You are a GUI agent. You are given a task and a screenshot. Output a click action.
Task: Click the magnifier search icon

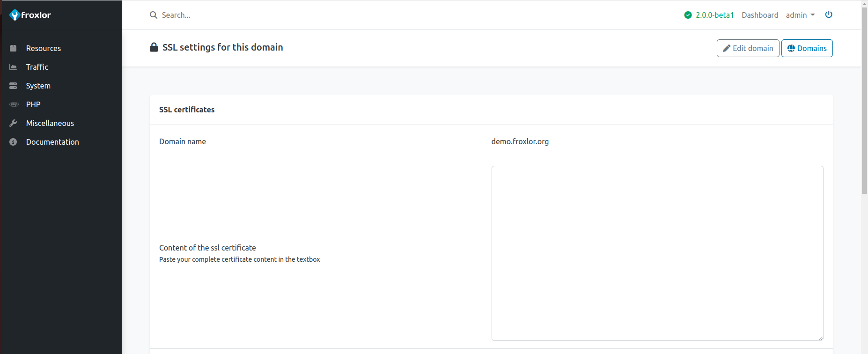click(x=153, y=15)
